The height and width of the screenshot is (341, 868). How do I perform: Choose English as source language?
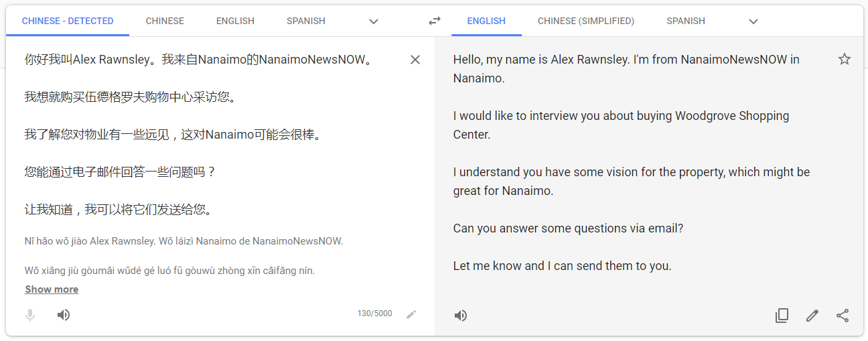235,21
